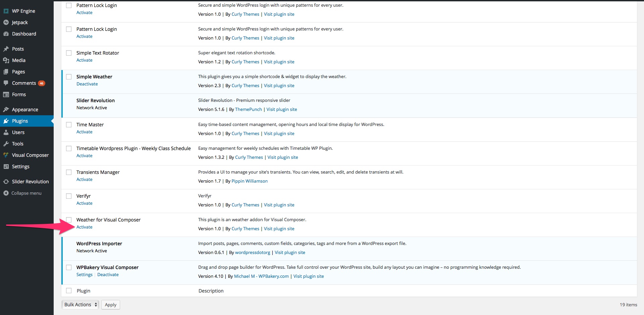Click the '19 items' count text

[628, 305]
